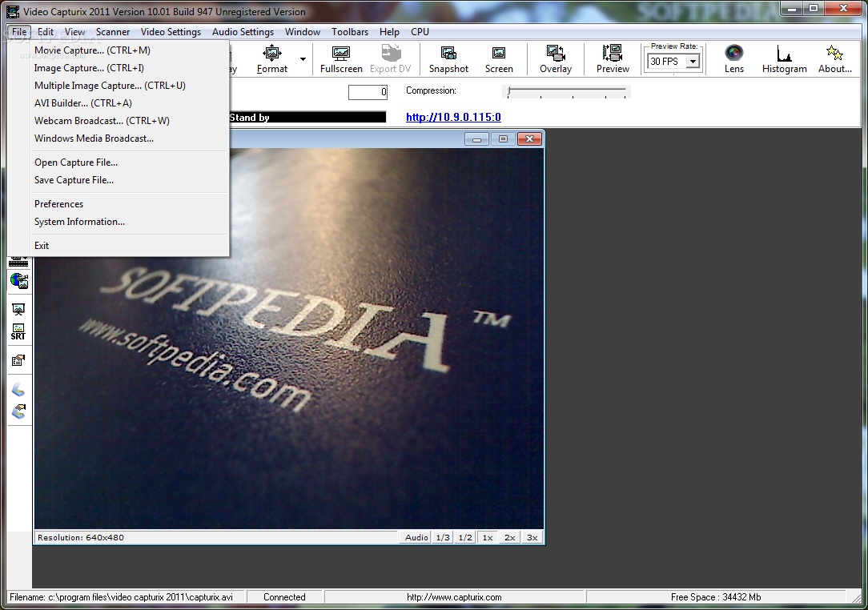This screenshot has height=610, width=868.
Task: Open the Audio Settings menu
Action: coord(243,32)
